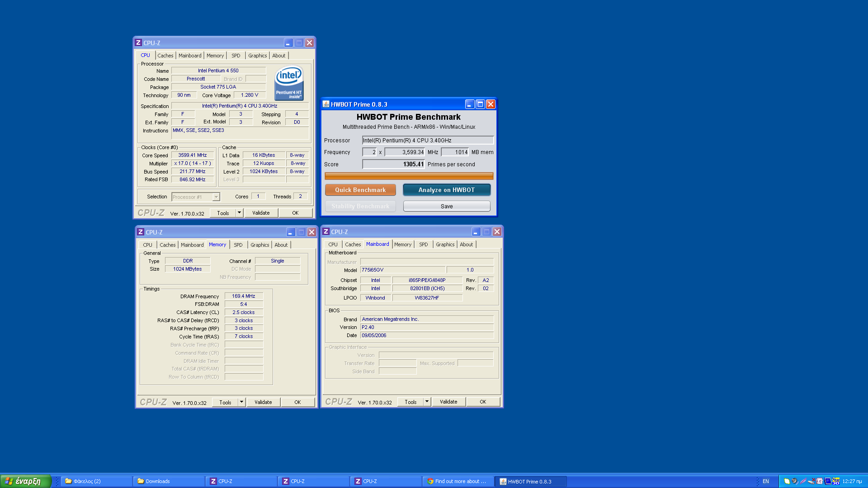This screenshot has height=488, width=868.
Task: Click Tools button in the Memory CPU-Z window
Action: 225,402
